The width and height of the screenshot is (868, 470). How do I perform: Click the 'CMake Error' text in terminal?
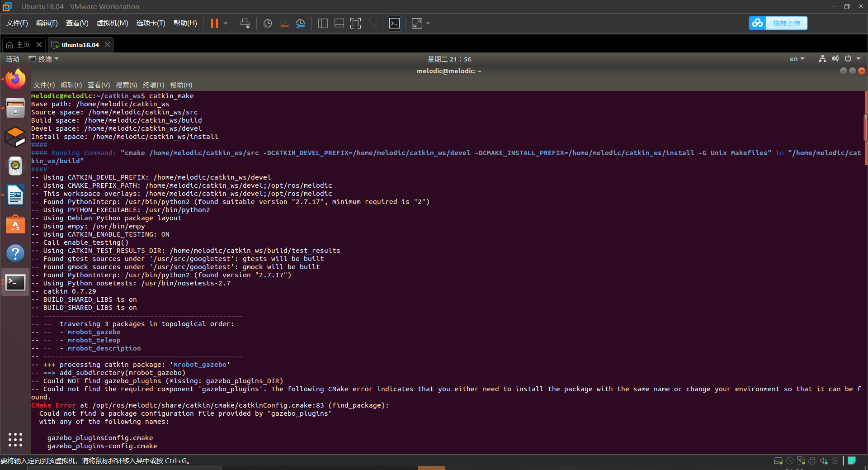coord(53,405)
